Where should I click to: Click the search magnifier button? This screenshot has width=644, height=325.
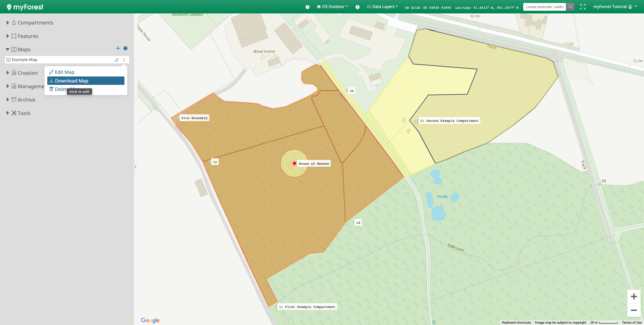tap(570, 7)
